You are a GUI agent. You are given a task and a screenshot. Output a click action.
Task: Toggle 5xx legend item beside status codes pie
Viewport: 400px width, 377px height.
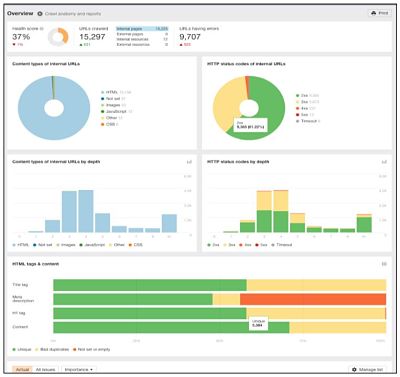click(x=305, y=115)
